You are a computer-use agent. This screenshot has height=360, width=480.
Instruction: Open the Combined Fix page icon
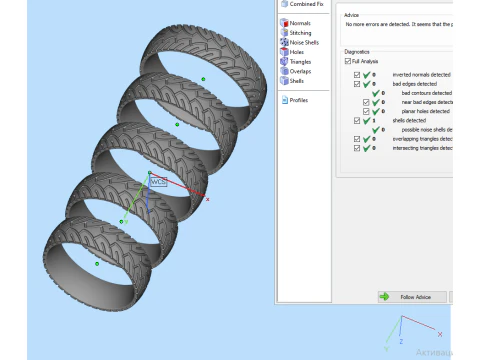[x=284, y=4]
